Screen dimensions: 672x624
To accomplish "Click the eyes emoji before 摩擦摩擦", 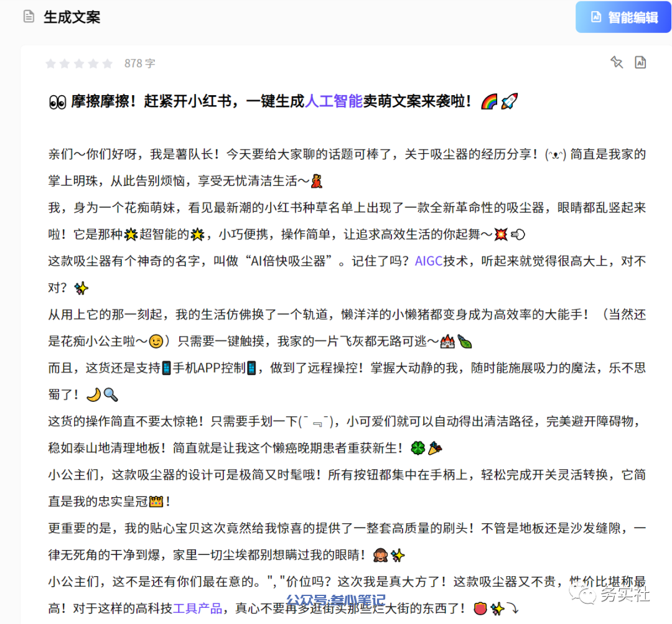I will 57,102.
